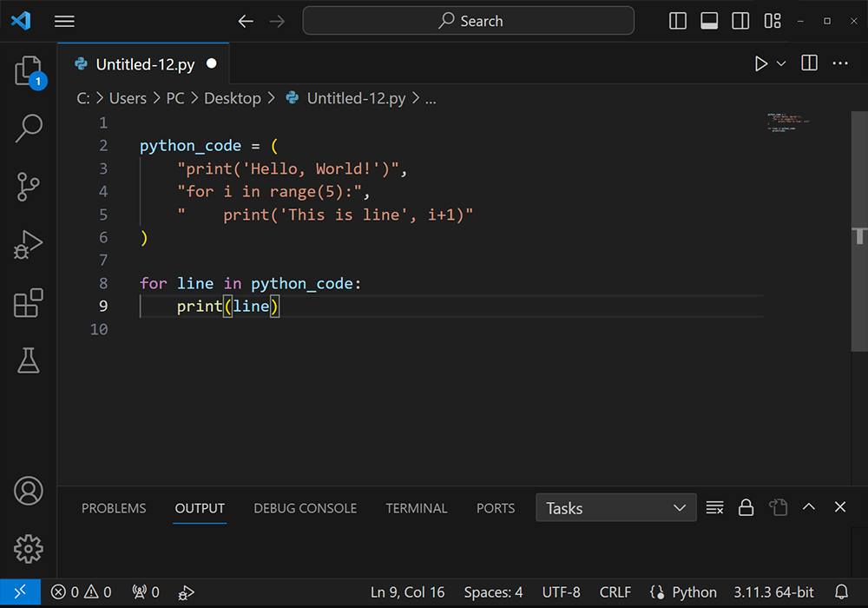Open the Manage gear settings icon
The height and width of the screenshot is (608, 868).
click(29, 549)
